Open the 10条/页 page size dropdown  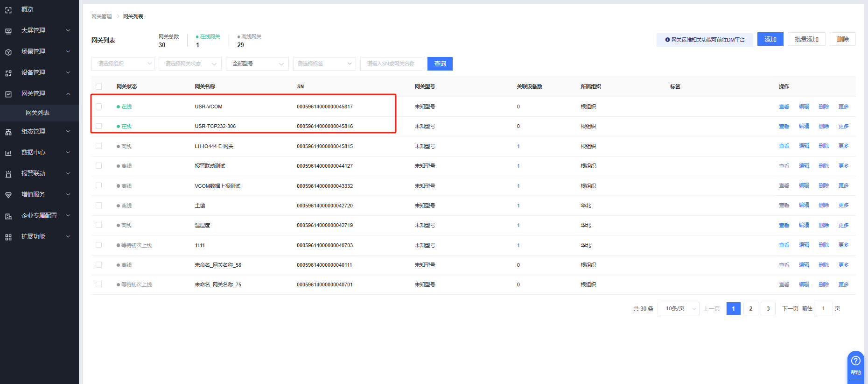[678, 309]
